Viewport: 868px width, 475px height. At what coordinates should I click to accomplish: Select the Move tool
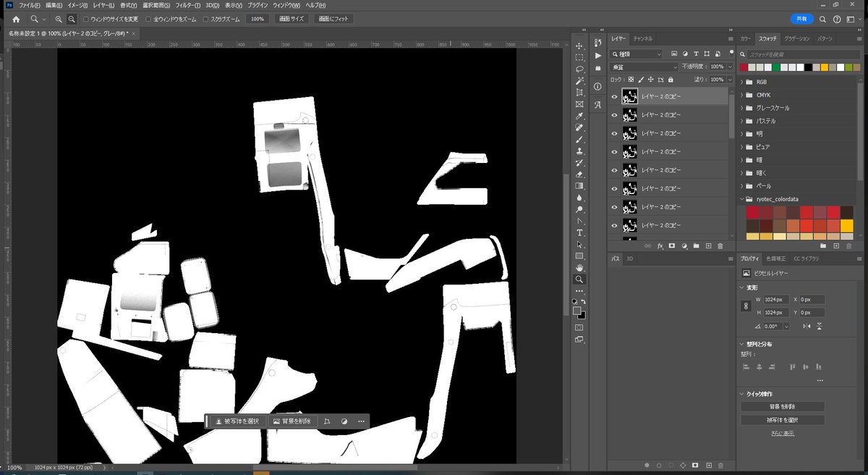(x=579, y=46)
